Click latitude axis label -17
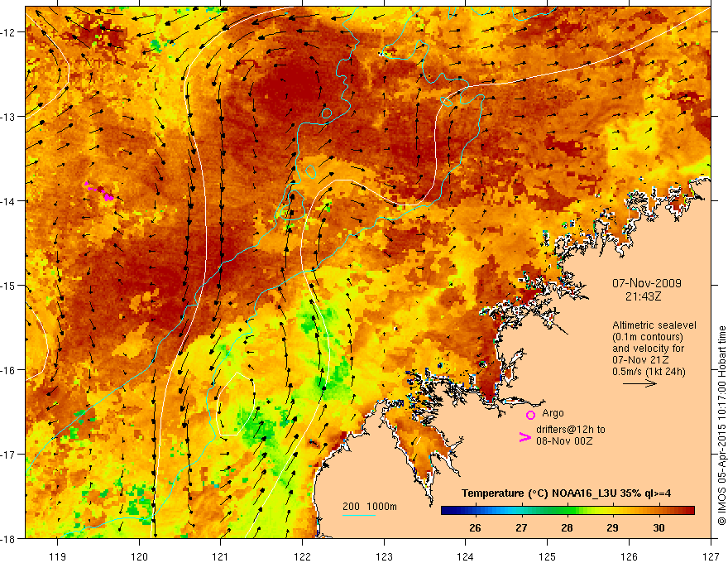 pos(8,455)
